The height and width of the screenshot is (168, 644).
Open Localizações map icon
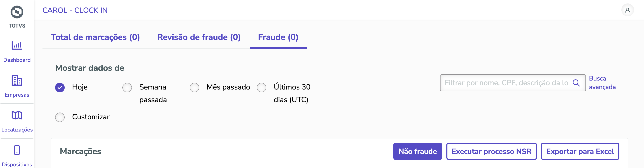tap(17, 115)
